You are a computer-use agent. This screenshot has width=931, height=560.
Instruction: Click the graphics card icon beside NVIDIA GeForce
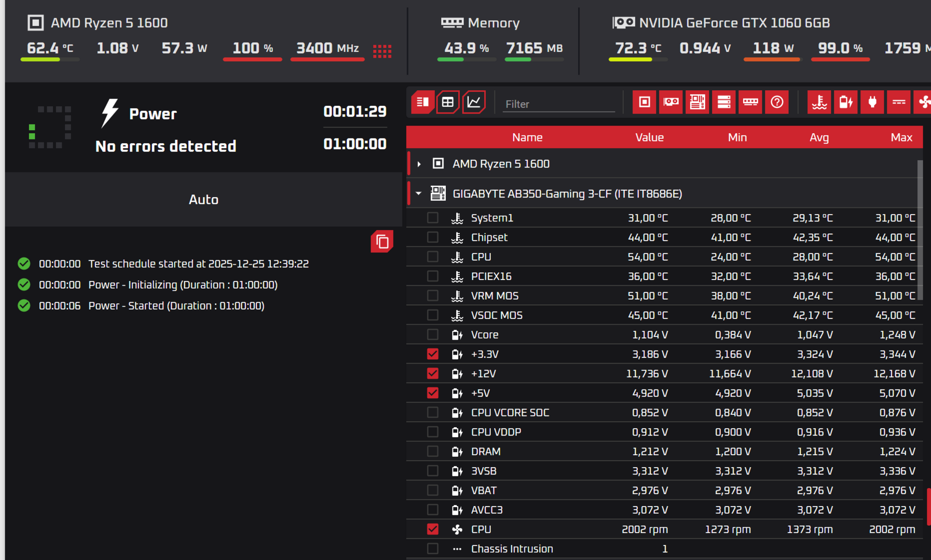[x=623, y=22]
